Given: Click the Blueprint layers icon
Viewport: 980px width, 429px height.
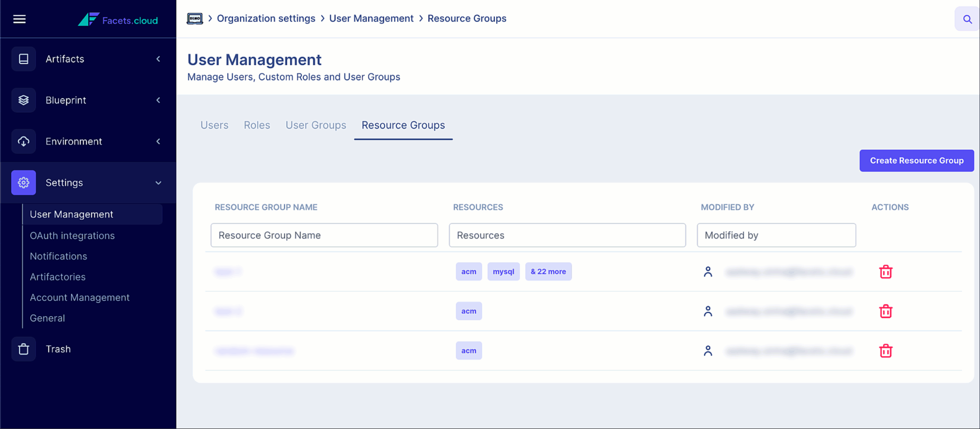Looking at the screenshot, I should (23, 100).
